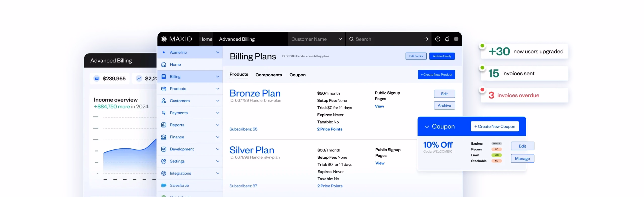The width and height of the screenshot is (644, 197).
Task: Collapse the Coupon panel chevron
Action: click(x=426, y=127)
